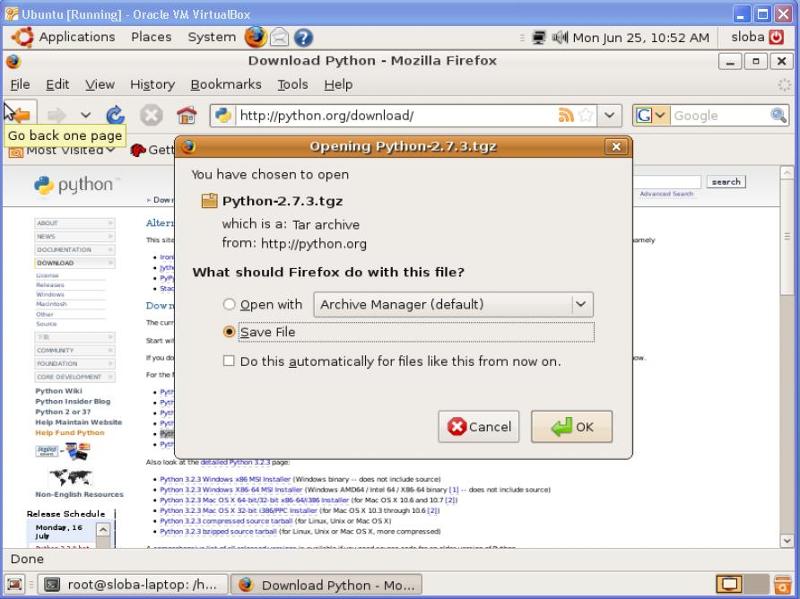Go to the Firefox home page
Screen dimensions: 800x599
(186, 116)
